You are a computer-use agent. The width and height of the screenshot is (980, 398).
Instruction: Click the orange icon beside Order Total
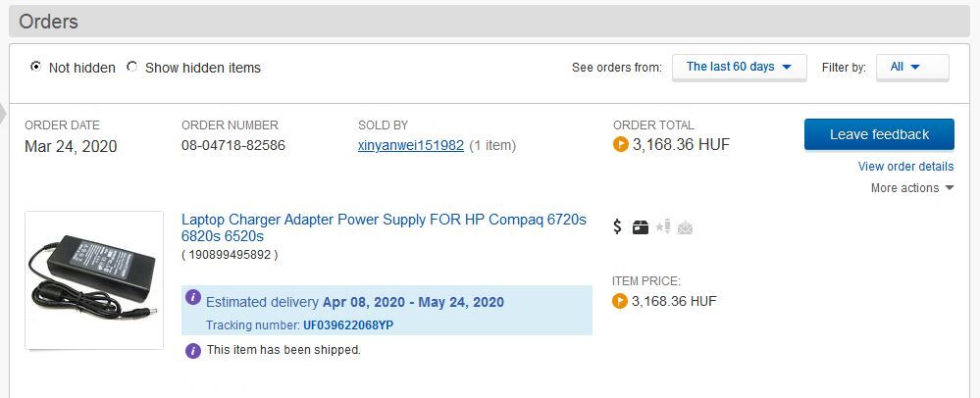[x=620, y=145]
